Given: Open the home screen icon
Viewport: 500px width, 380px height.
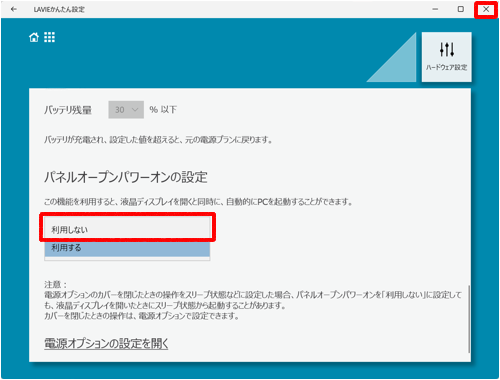Looking at the screenshot, I should tap(34, 37).
